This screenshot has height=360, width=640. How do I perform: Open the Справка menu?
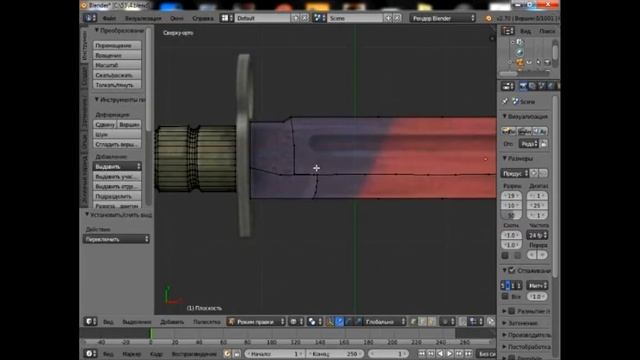pos(203,18)
